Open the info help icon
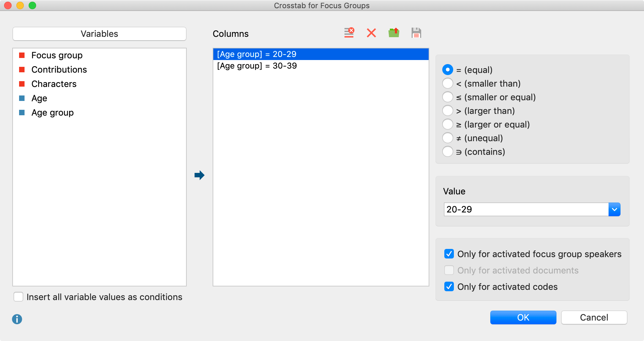This screenshot has height=341, width=644. coord(17,319)
